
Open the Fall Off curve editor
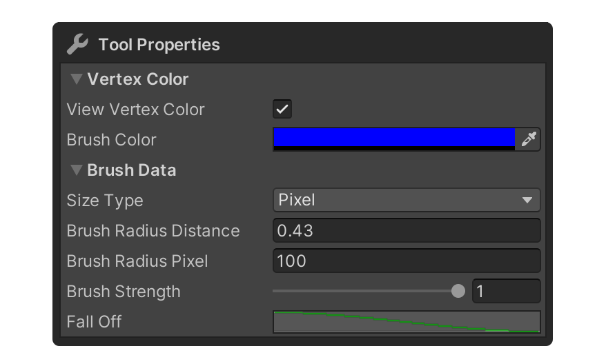pos(407,321)
